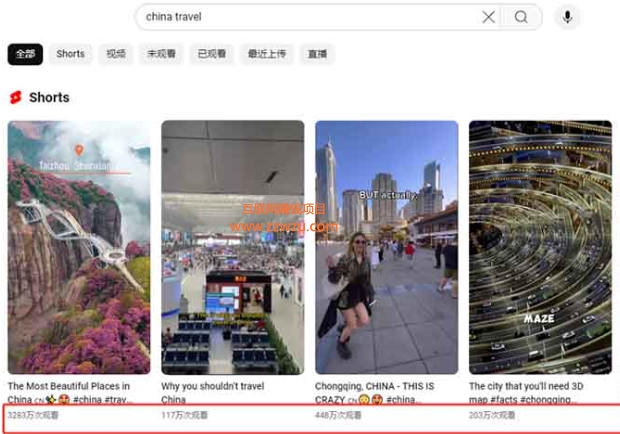The height and width of the screenshot is (434, 620).
Task: Open 'Chongqing, CHINA - THIS IS CRAZY' title
Action: pyautogui.click(x=374, y=392)
